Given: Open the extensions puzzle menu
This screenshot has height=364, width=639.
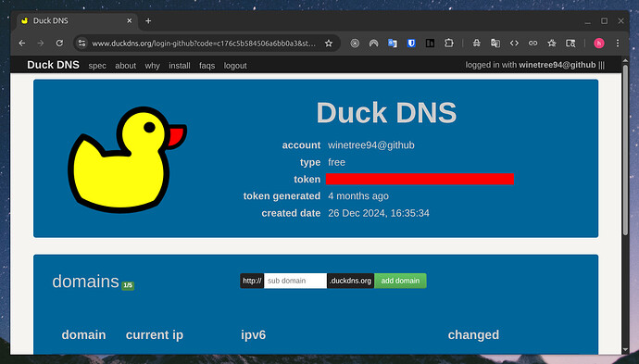Looking at the screenshot, I should pyautogui.click(x=448, y=44).
